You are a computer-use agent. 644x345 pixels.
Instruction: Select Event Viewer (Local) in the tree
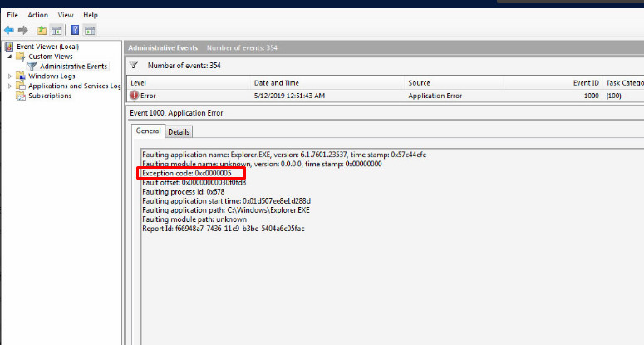tap(47, 47)
